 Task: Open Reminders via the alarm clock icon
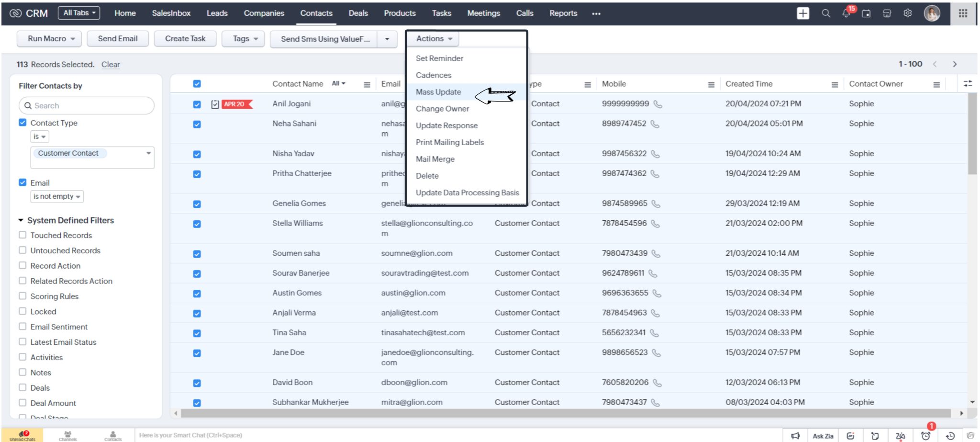pos(925,436)
